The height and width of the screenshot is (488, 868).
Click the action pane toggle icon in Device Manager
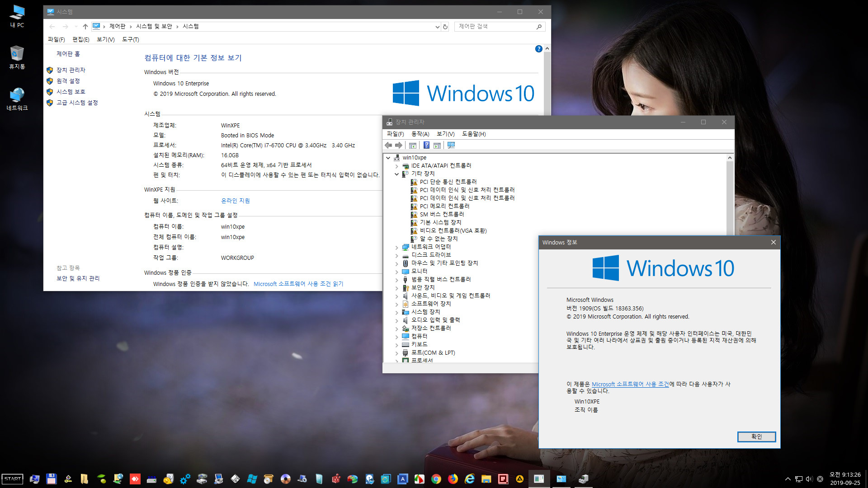tap(437, 145)
